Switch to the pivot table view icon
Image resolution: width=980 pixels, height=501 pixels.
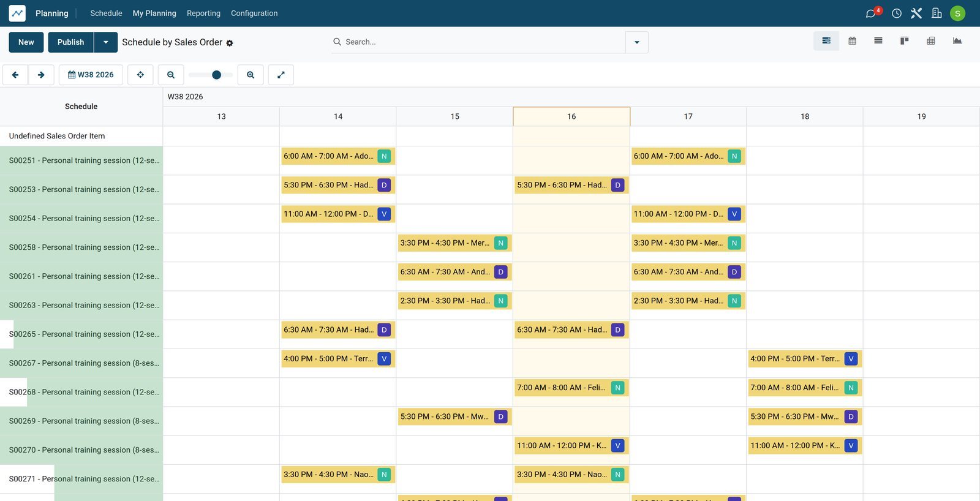click(931, 41)
